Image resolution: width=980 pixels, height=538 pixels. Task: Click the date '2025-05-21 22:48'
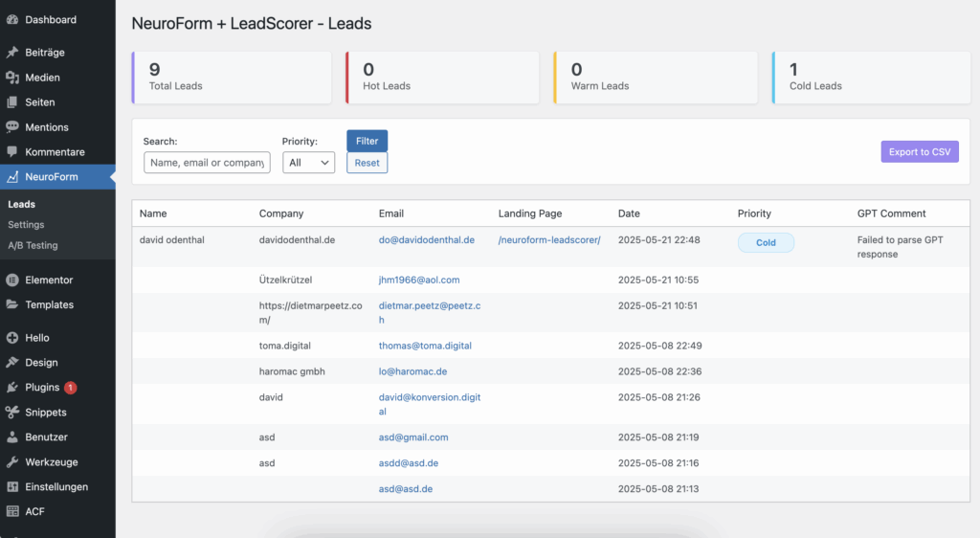click(x=658, y=240)
